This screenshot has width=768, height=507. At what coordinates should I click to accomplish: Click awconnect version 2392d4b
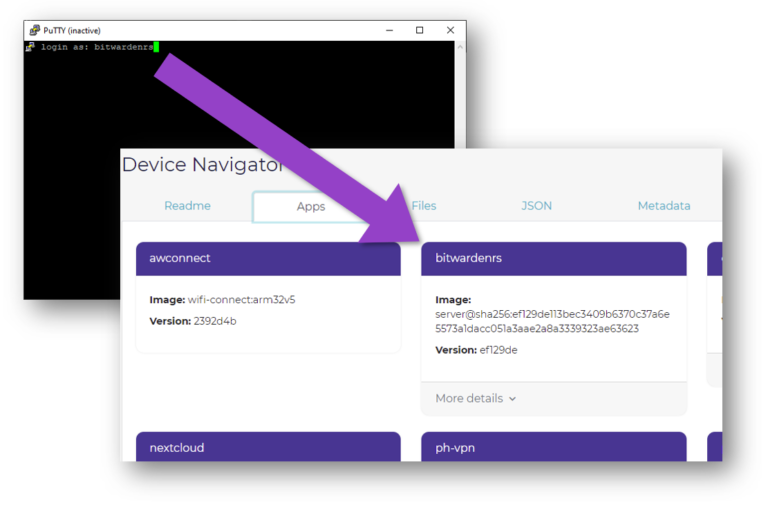(215, 321)
